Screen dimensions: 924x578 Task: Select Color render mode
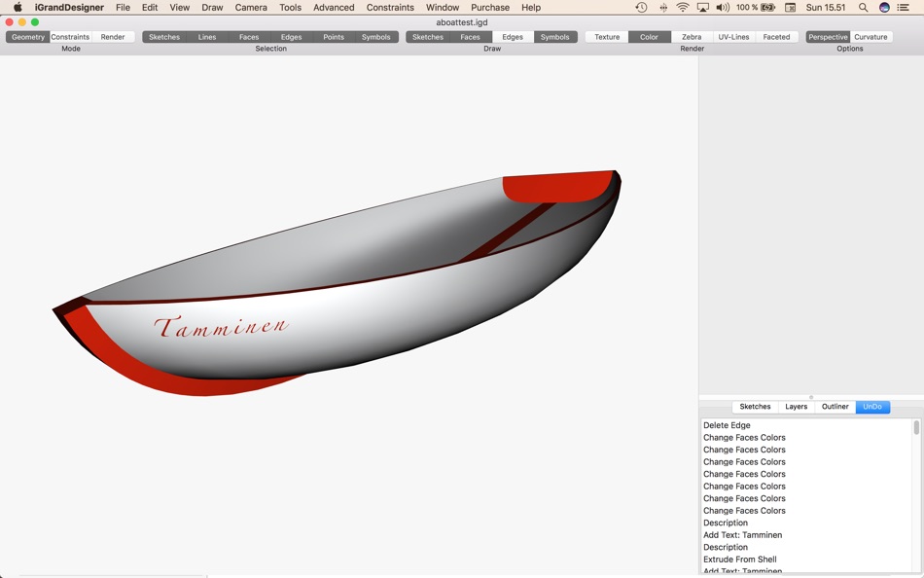tap(649, 37)
